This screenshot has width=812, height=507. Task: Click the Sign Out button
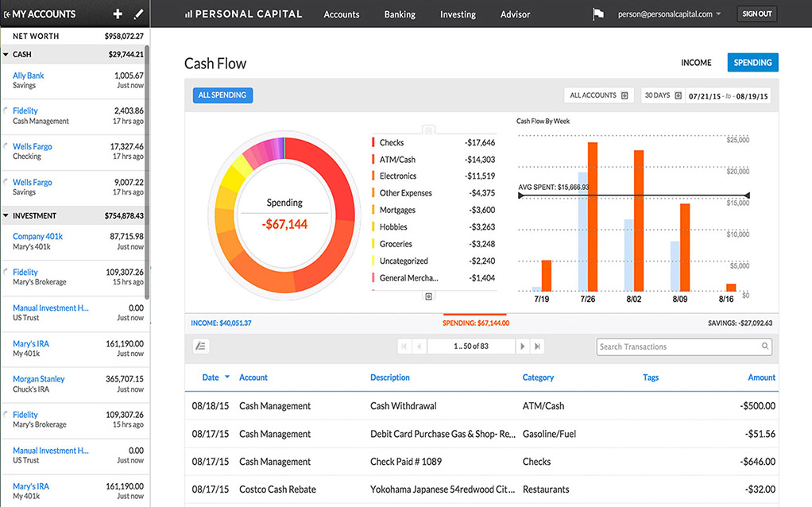[756, 14]
